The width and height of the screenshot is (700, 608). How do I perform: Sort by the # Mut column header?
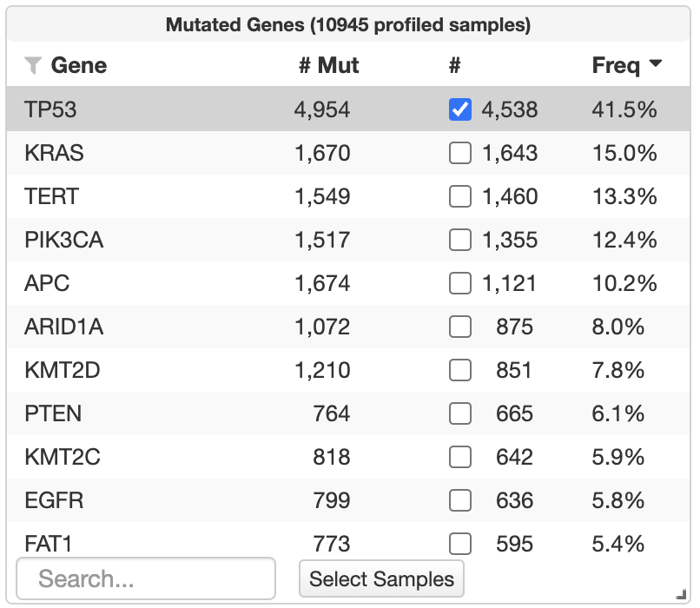[x=329, y=65]
